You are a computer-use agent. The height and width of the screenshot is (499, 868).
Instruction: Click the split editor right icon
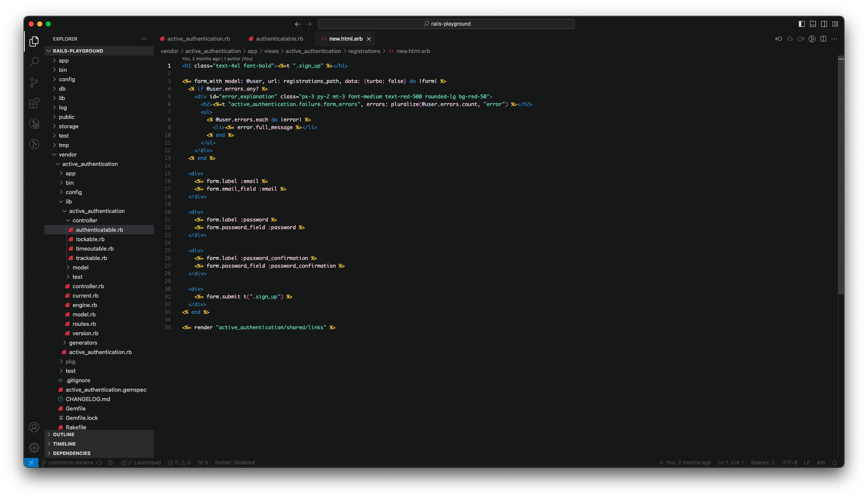[823, 39]
